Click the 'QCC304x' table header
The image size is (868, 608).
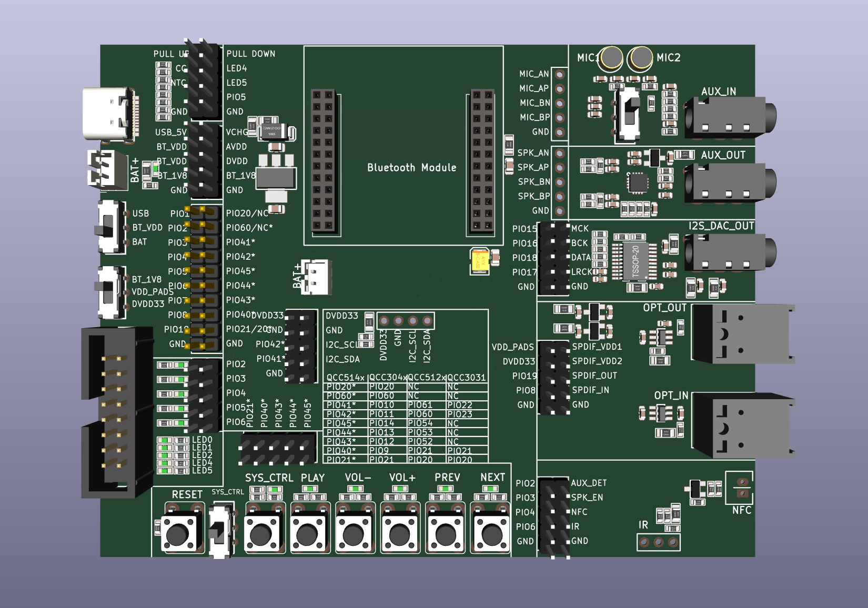(x=388, y=378)
